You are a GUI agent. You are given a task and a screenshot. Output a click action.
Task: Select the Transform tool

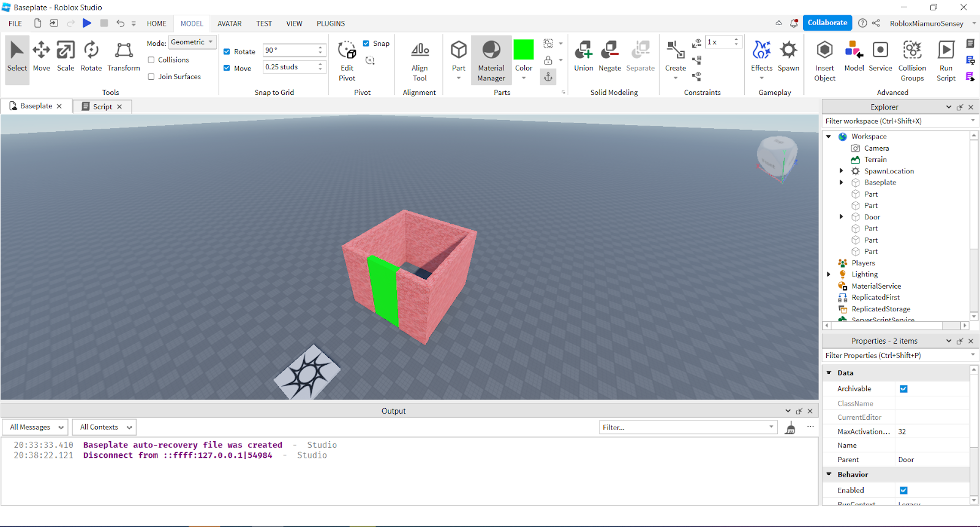pos(124,56)
